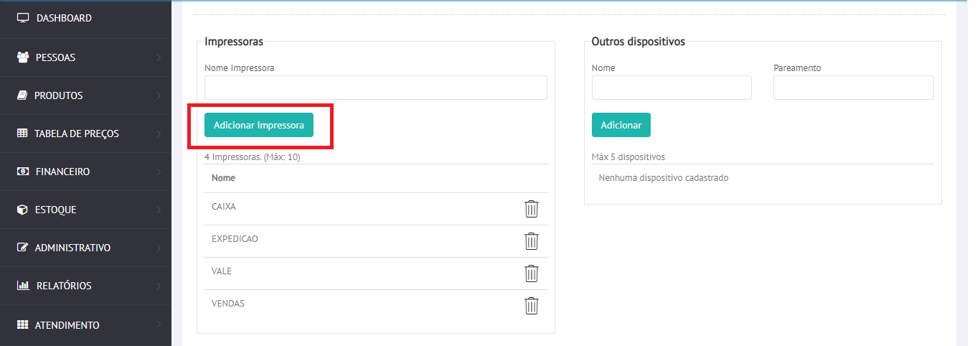Screen dimensions: 980x346
Task: Click the Dashboard monitor icon in sidebar
Action: coord(23,18)
